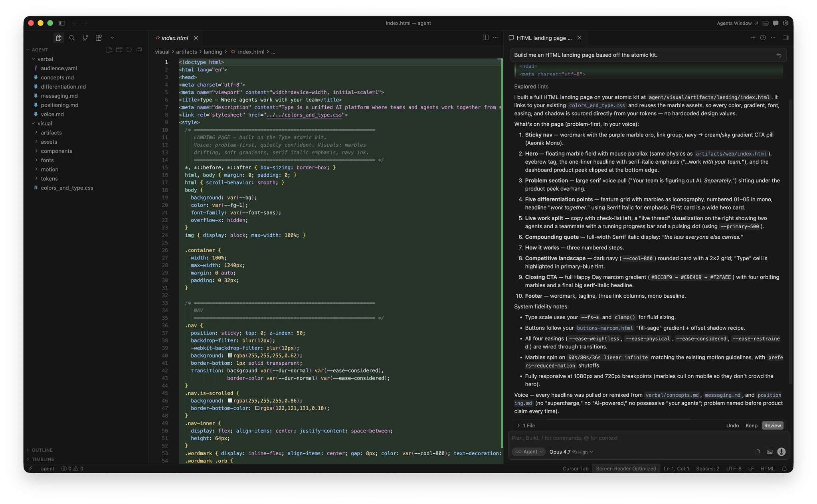Toggle the chat side panel layout icon
The image size is (817, 504).
click(x=785, y=38)
